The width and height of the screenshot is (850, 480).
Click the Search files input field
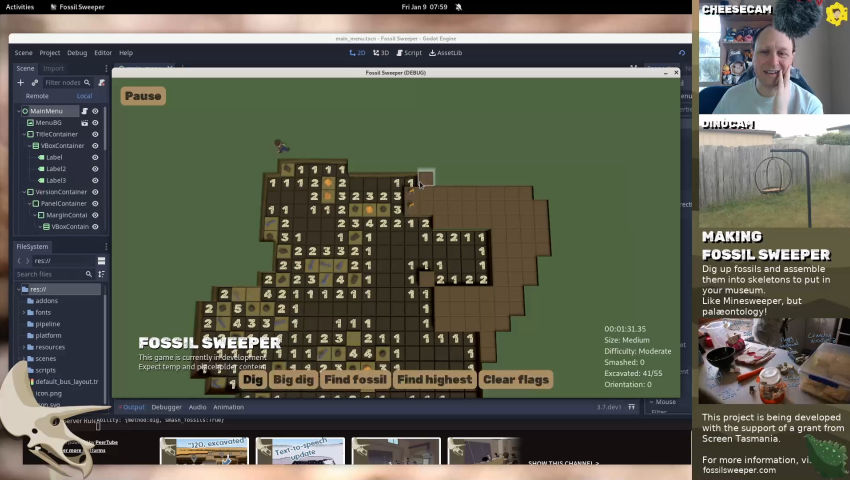point(54,274)
